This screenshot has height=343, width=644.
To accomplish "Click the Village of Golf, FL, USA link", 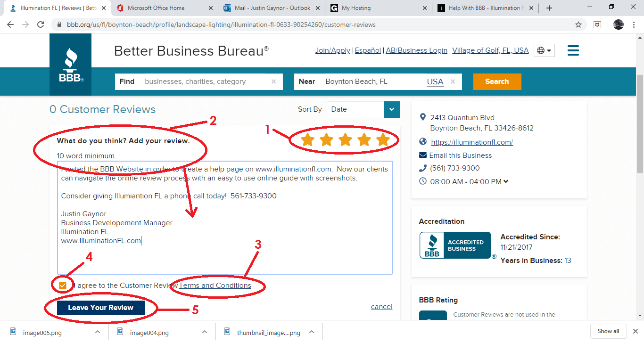I will click(490, 50).
